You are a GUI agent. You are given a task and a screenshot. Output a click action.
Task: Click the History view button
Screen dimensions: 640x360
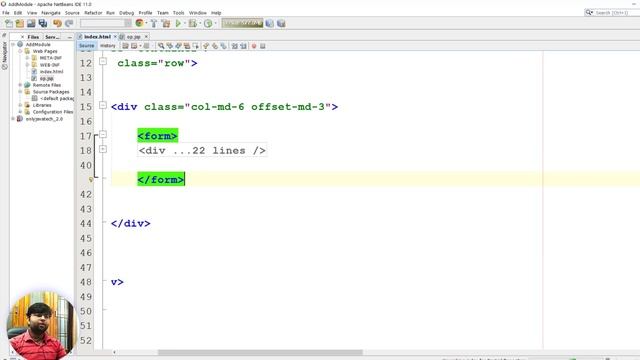click(108, 46)
